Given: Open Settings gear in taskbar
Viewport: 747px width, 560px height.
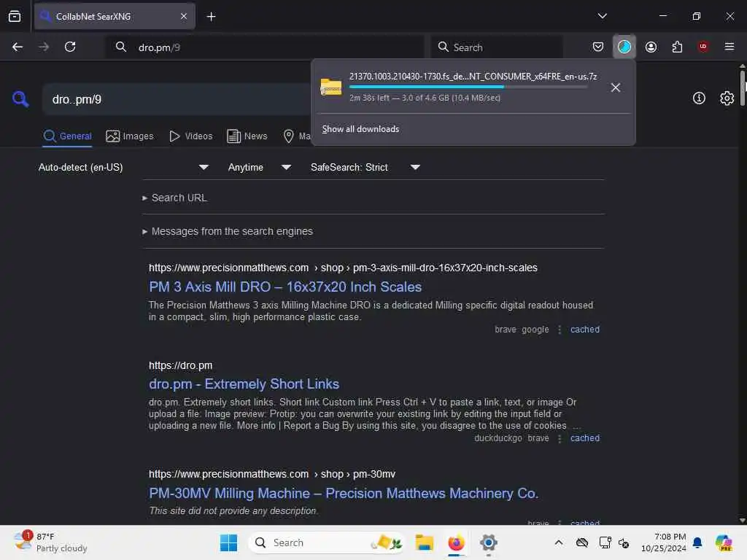Looking at the screenshot, I should [488, 542].
